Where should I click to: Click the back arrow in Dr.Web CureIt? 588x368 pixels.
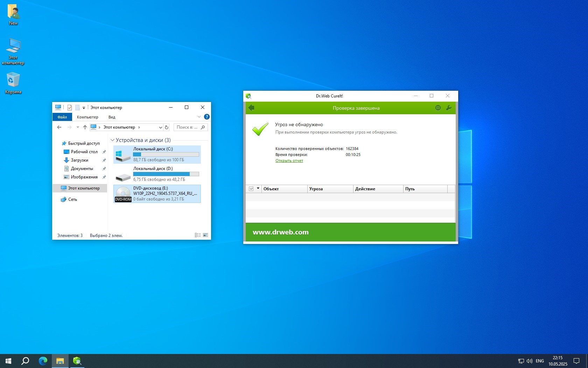point(251,108)
